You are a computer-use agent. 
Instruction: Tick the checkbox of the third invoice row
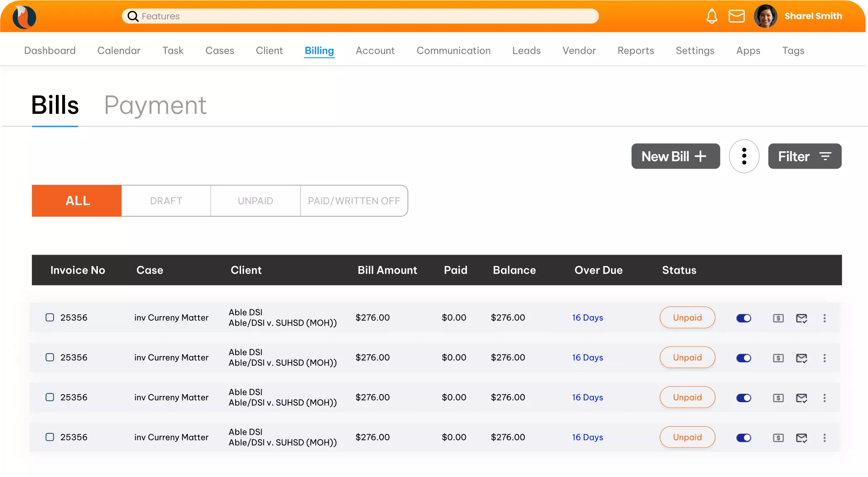[50, 397]
